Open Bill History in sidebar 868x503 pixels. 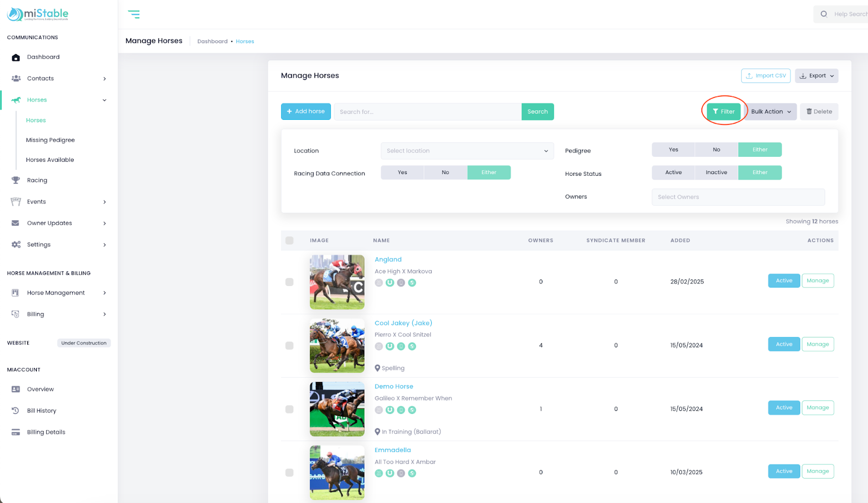[x=41, y=411]
